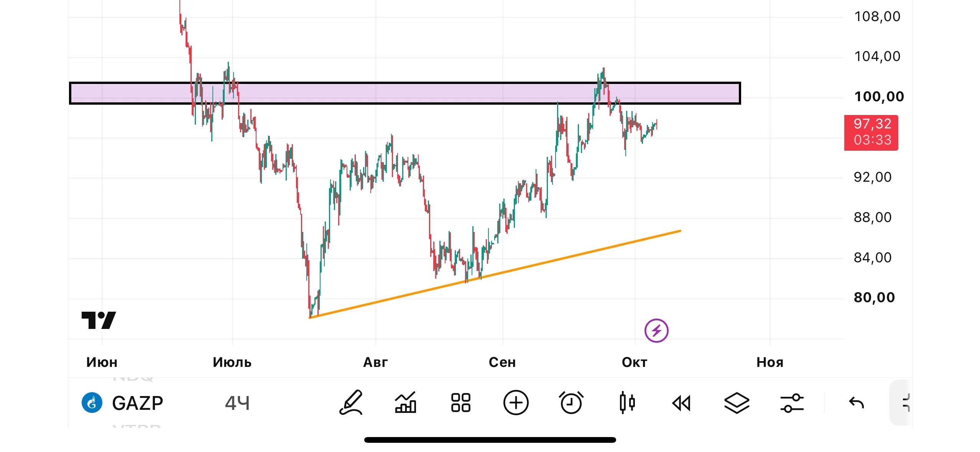The image size is (980, 452).
Task: Select the current price label 97,32
Action: point(871,132)
